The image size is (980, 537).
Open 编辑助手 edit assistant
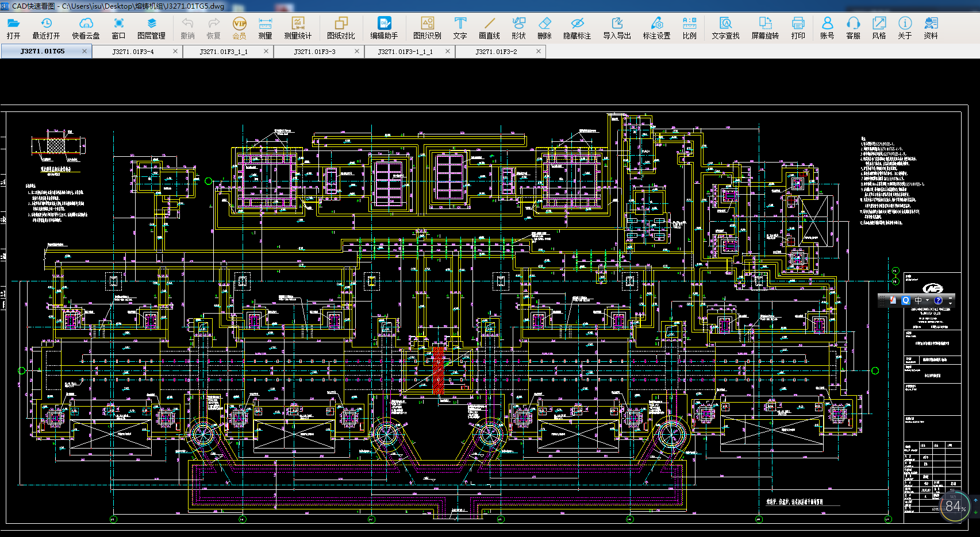pos(384,28)
